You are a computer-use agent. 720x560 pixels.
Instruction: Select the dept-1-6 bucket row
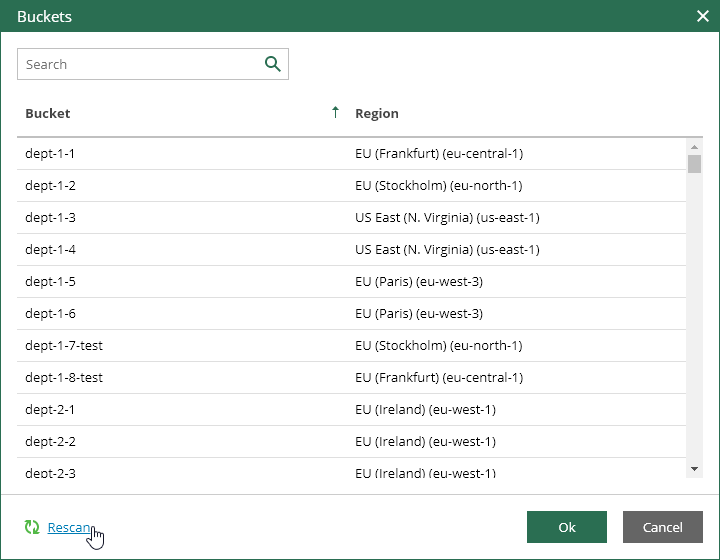352,314
